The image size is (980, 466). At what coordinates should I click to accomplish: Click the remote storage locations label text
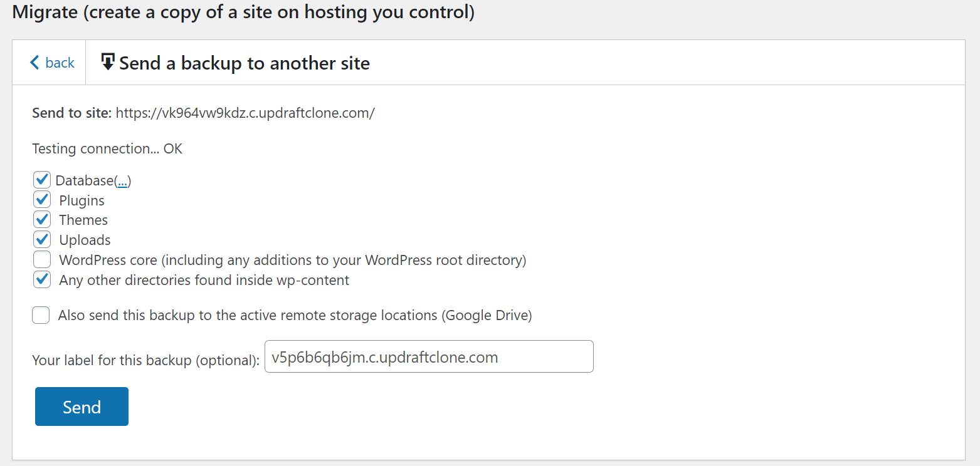point(295,315)
